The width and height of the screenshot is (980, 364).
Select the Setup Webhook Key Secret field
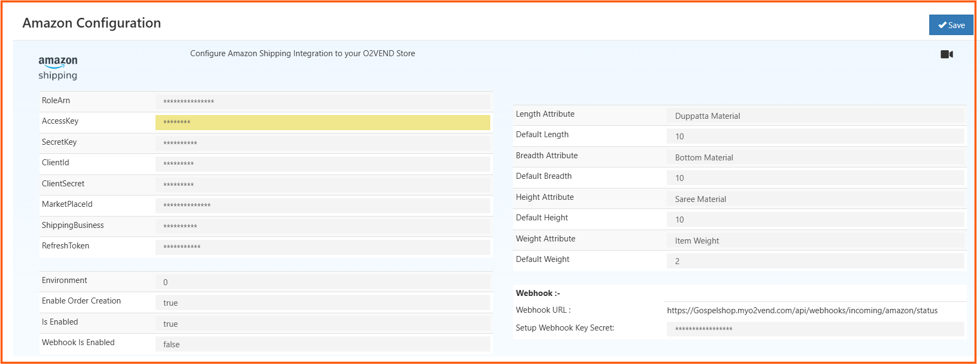[x=815, y=329]
